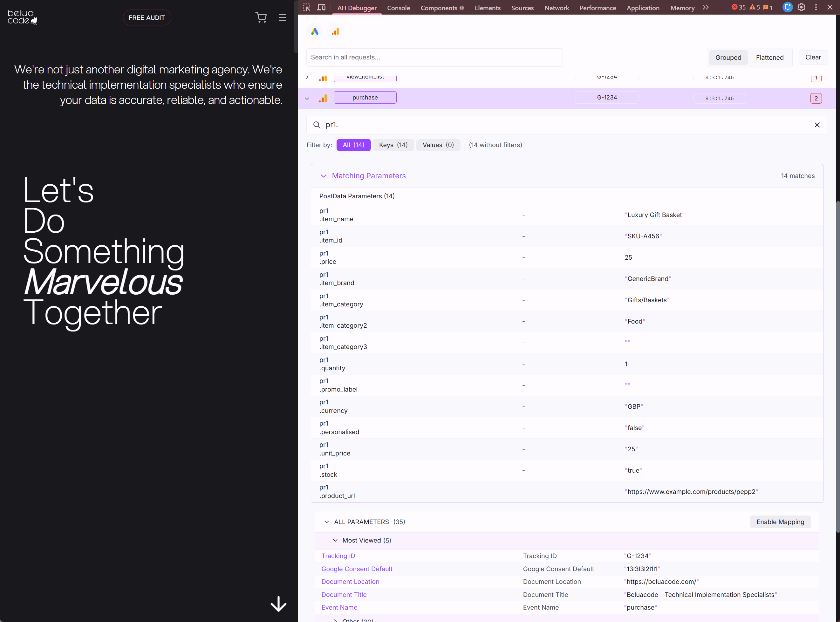840x622 pixels.
Task: Click the Google Ads filter icon
Action: (314, 32)
